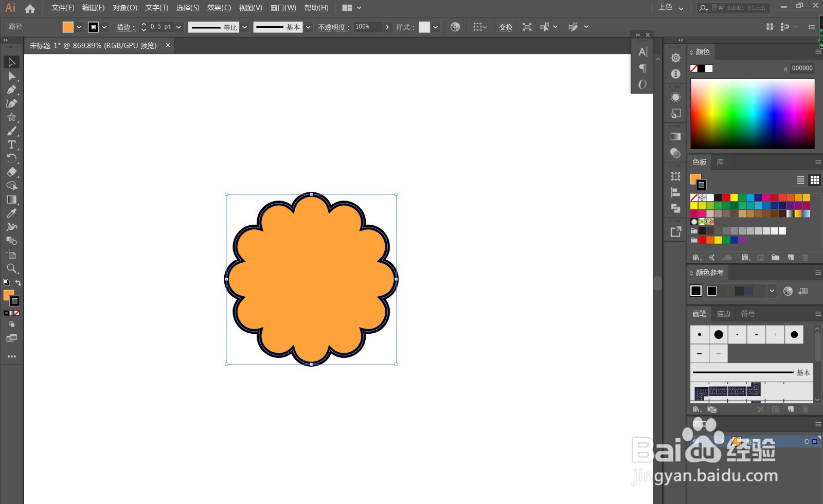This screenshot has width=823, height=504.
Task: Open variable width profile dropdown
Action: (245, 27)
